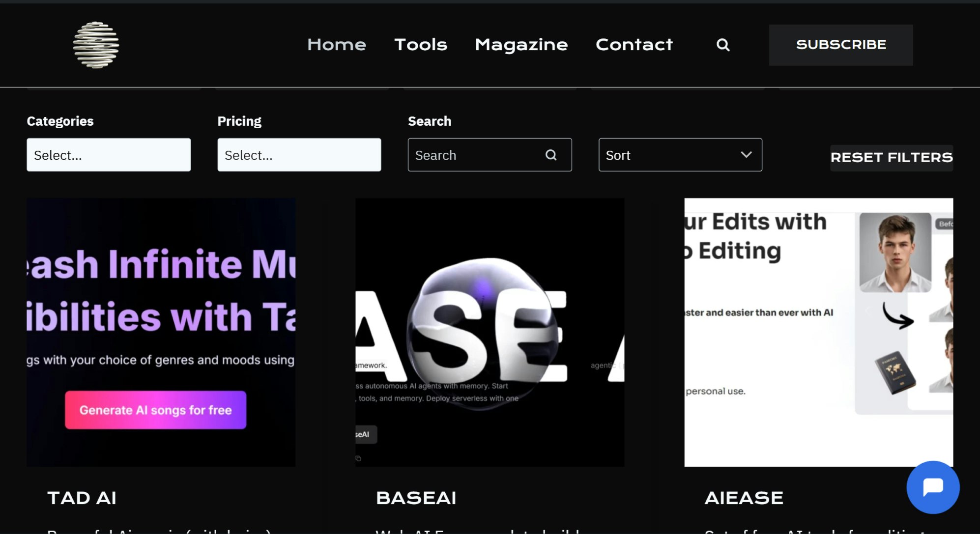Click the Sort dropdown chevron arrow

pyautogui.click(x=746, y=155)
